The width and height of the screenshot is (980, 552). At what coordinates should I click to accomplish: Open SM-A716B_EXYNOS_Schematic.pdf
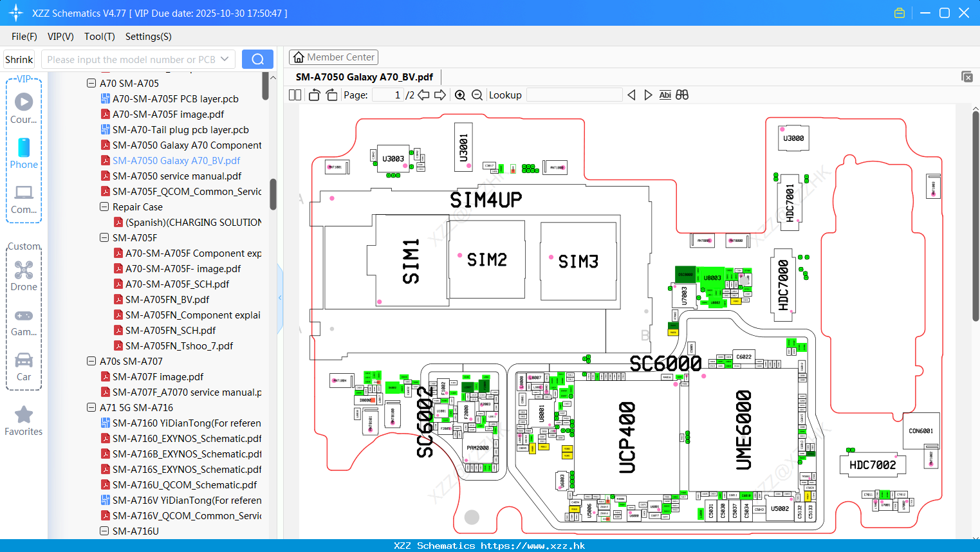(187, 454)
